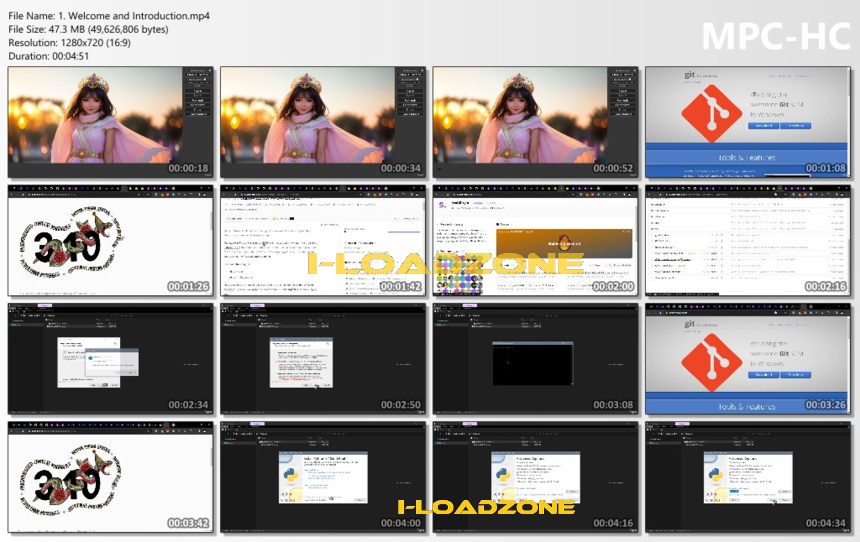
Task: Click the flame icon in the 00:02:00 frame banner
Action: click(564, 242)
